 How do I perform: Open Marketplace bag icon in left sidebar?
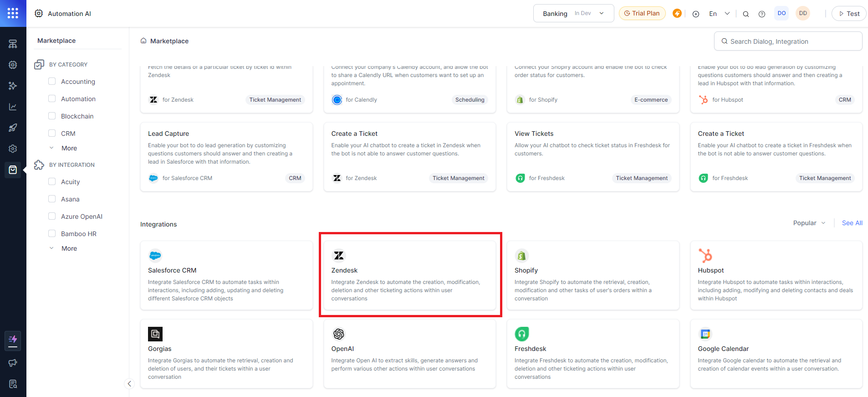[13, 170]
